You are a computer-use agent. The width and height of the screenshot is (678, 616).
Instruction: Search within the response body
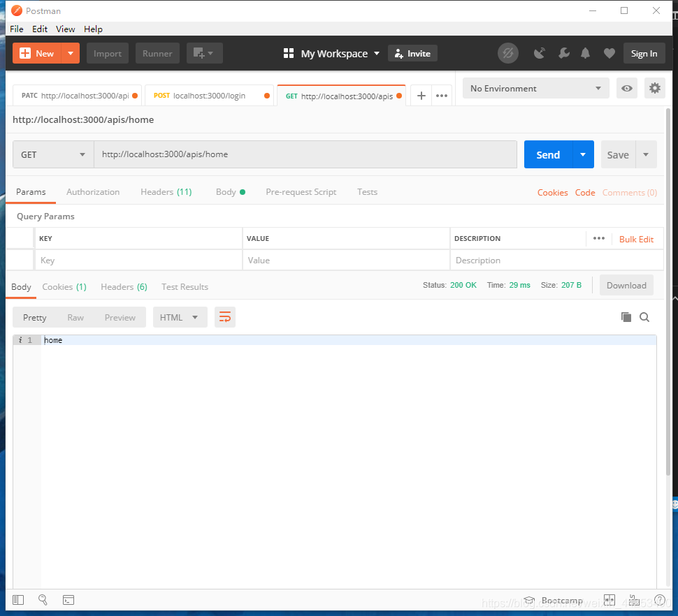[644, 317]
